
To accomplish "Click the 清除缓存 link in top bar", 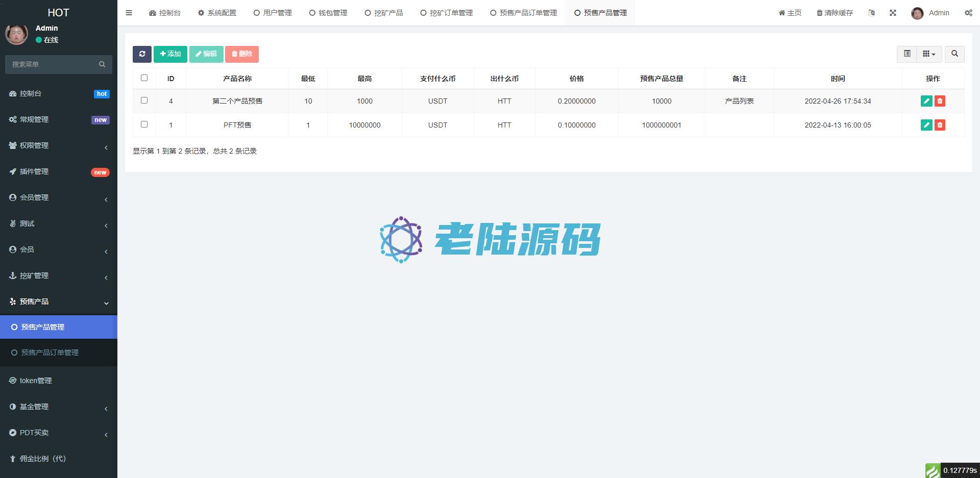I will (x=835, y=13).
